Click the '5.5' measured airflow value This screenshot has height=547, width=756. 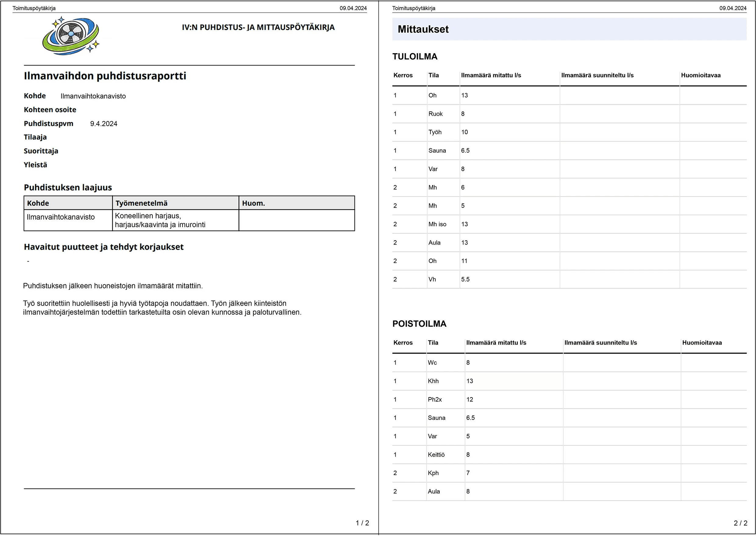point(465,280)
